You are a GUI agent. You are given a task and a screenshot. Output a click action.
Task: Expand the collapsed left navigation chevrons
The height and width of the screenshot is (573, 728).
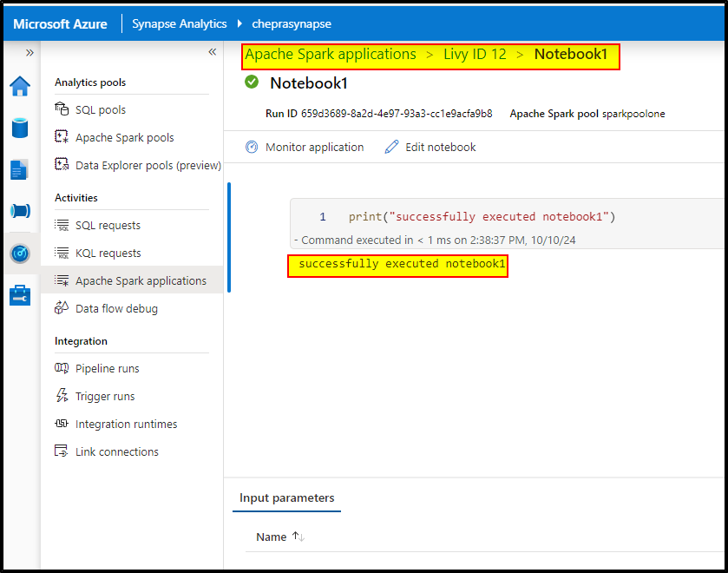29,52
